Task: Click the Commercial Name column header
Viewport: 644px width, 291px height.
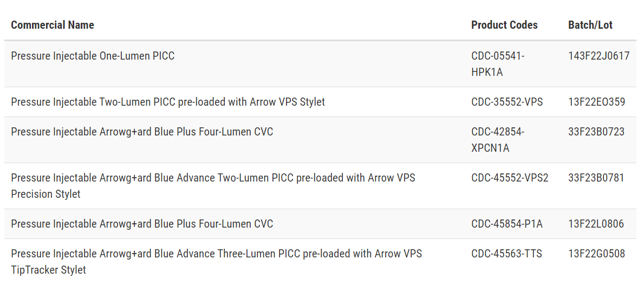Action: (53, 25)
